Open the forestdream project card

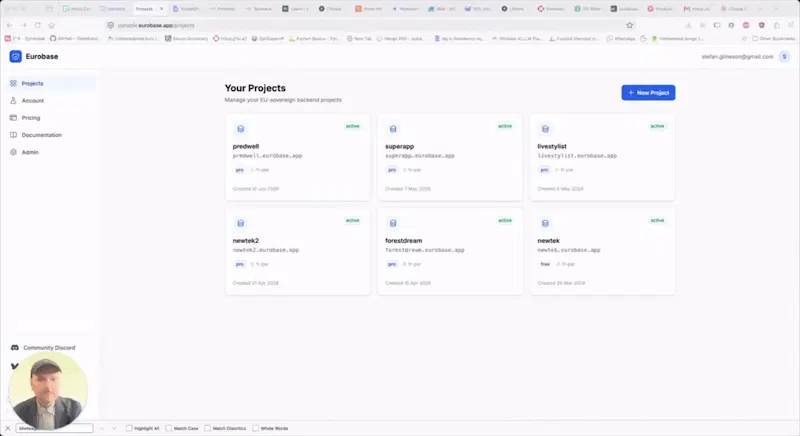tap(450, 251)
